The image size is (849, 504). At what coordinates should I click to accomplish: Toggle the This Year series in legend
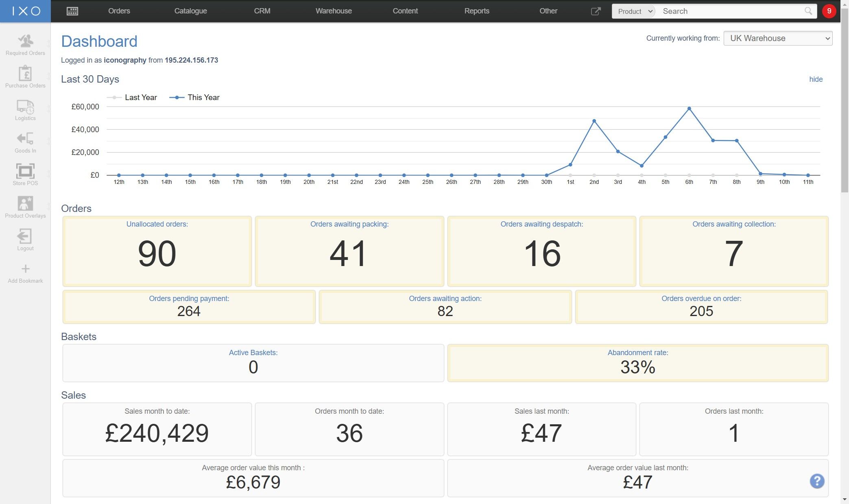pos(195,97)
